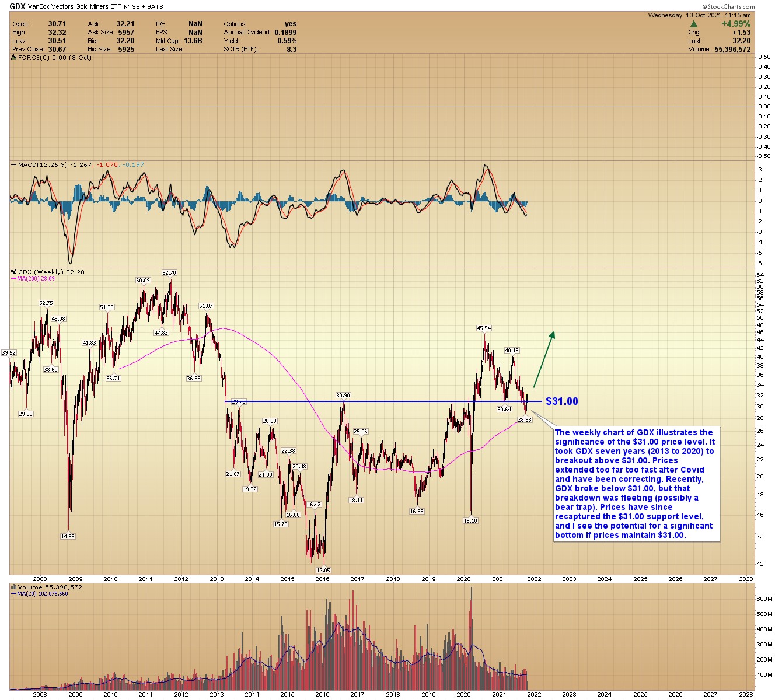Select the SCTR (ETF) value 8.3

point(292,50)
